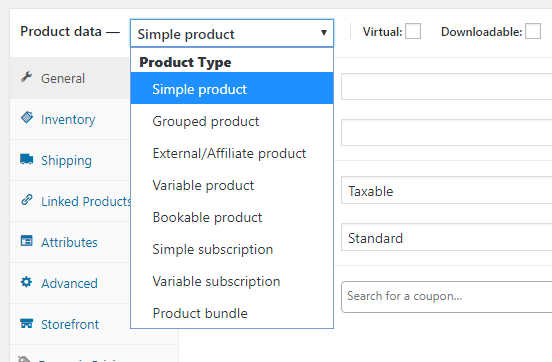
Task: Choose Variable subscription option
Action: pos(232,281)
